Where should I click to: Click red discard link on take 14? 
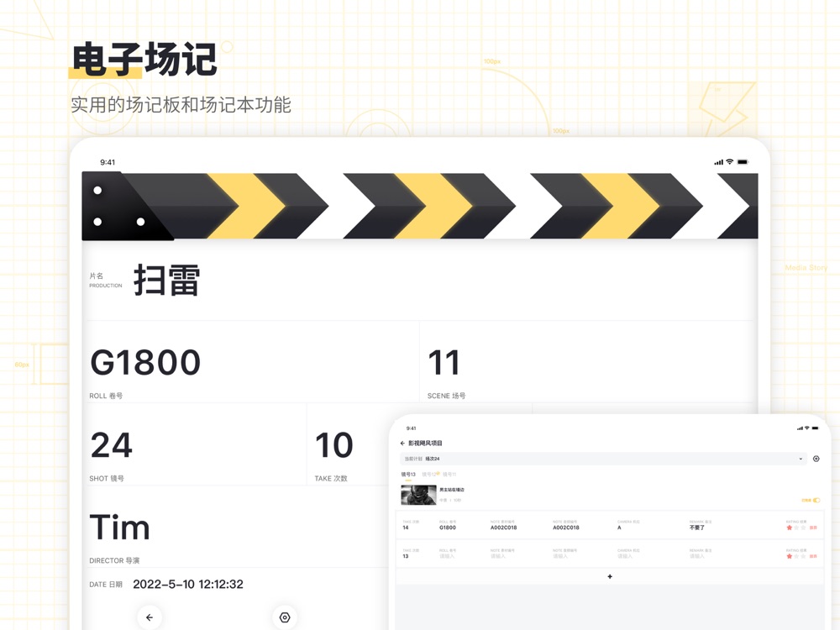pyautogui.click(x=813, y=528)
